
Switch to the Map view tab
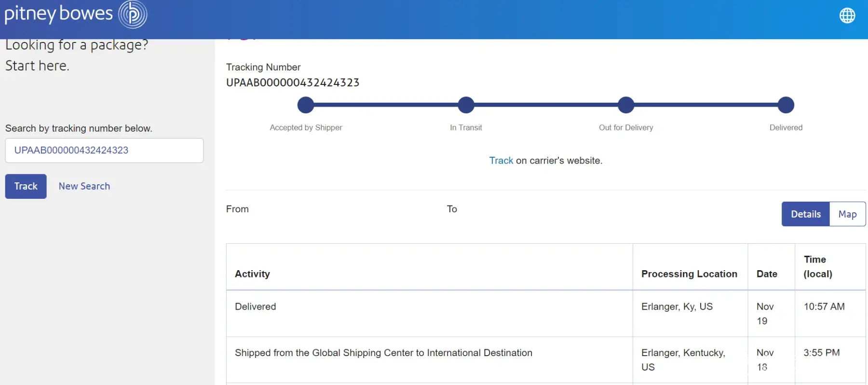pos(847,214)
